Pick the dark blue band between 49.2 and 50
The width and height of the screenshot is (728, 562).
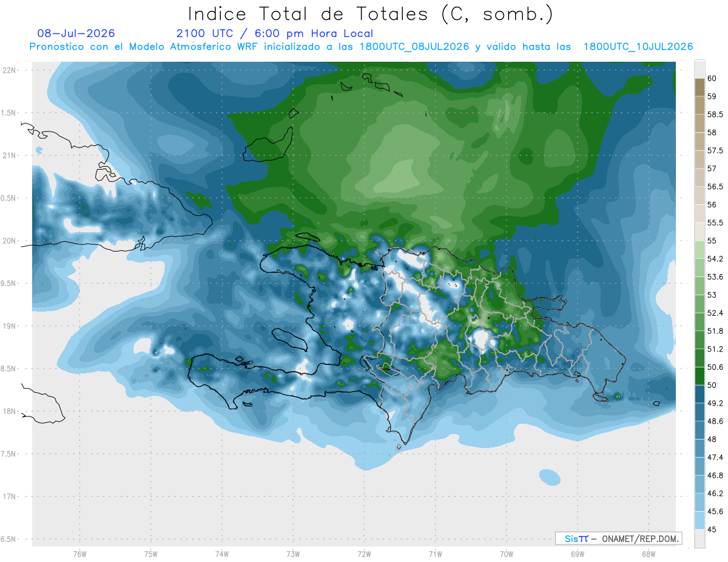699,395
